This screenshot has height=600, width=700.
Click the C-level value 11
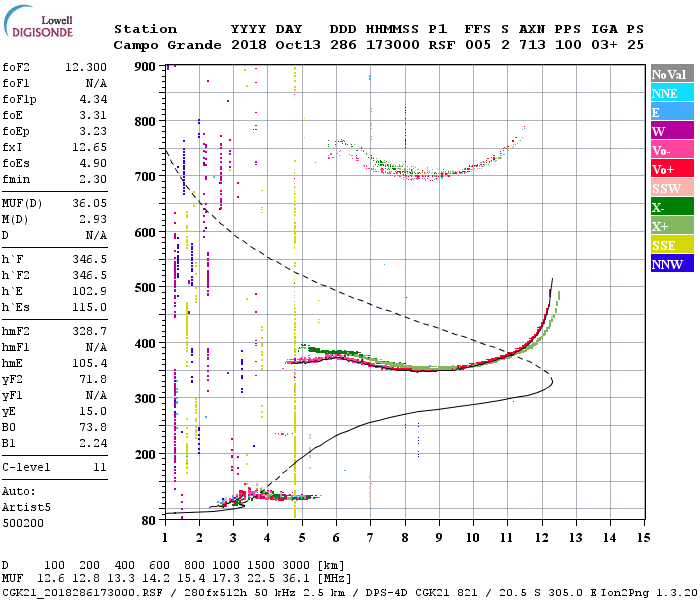100,467
